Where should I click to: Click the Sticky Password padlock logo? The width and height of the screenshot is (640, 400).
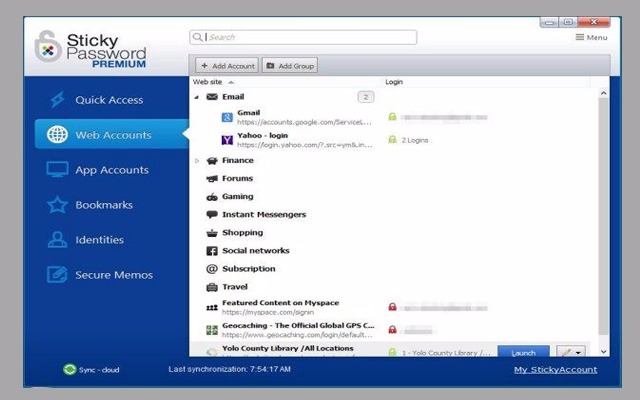pos(48,47)
